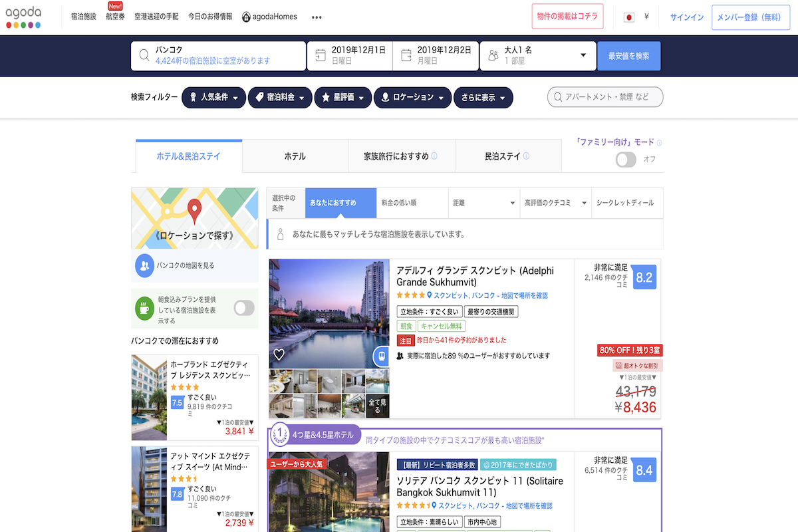Open the check-in calendar icon

pos(321,55)
